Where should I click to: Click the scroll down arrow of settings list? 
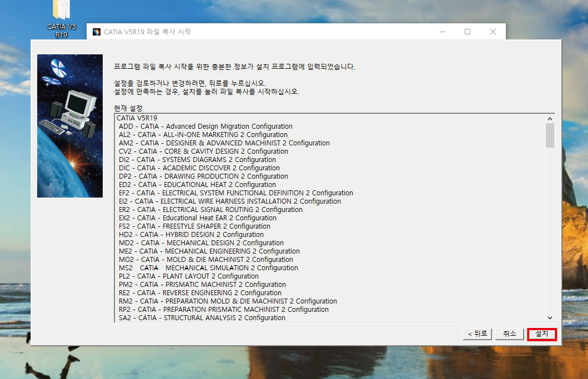[550, 317]
